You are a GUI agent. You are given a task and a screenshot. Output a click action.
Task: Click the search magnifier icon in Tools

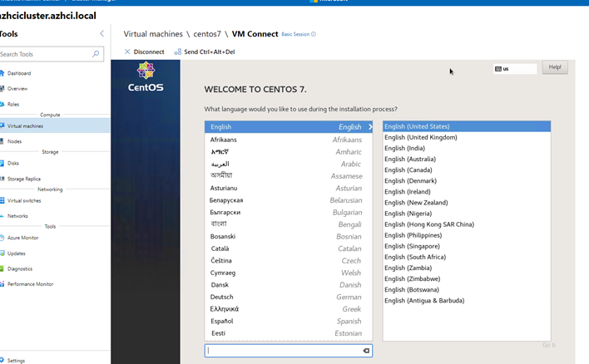96,54
